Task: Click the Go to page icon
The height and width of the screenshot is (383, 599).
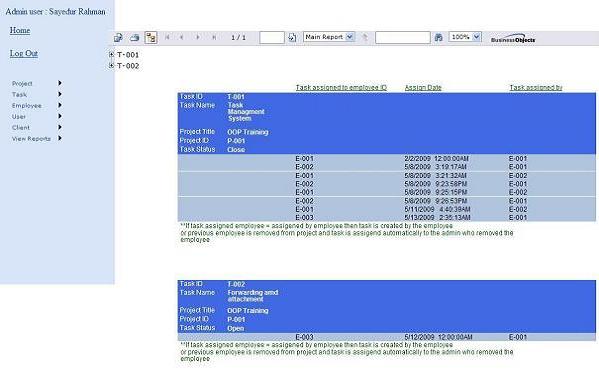Action: point(292,37)
